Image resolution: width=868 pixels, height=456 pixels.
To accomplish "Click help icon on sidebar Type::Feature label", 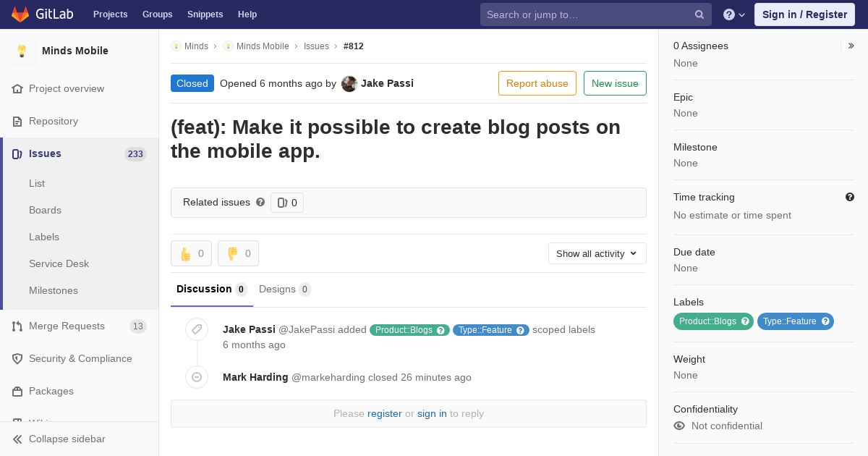I will (x=825, y=321).
